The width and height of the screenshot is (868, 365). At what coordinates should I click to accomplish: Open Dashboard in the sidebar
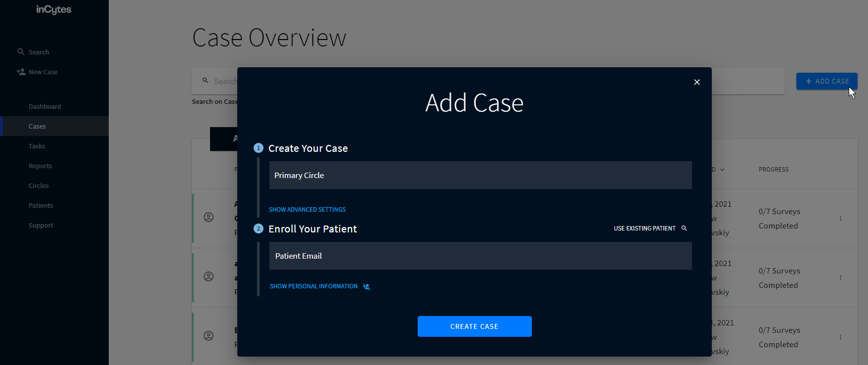coord(44,107)
